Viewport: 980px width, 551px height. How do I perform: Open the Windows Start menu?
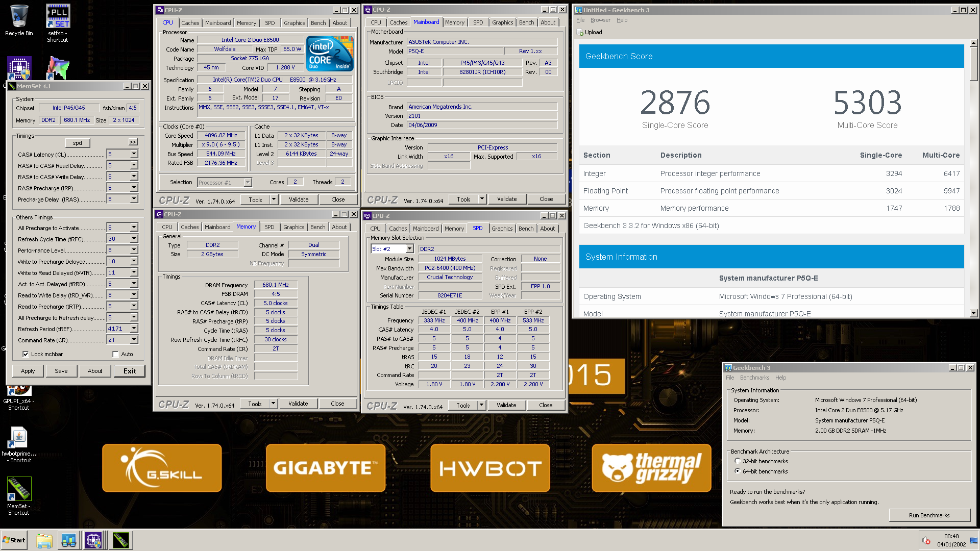click(x=14, y=540)
